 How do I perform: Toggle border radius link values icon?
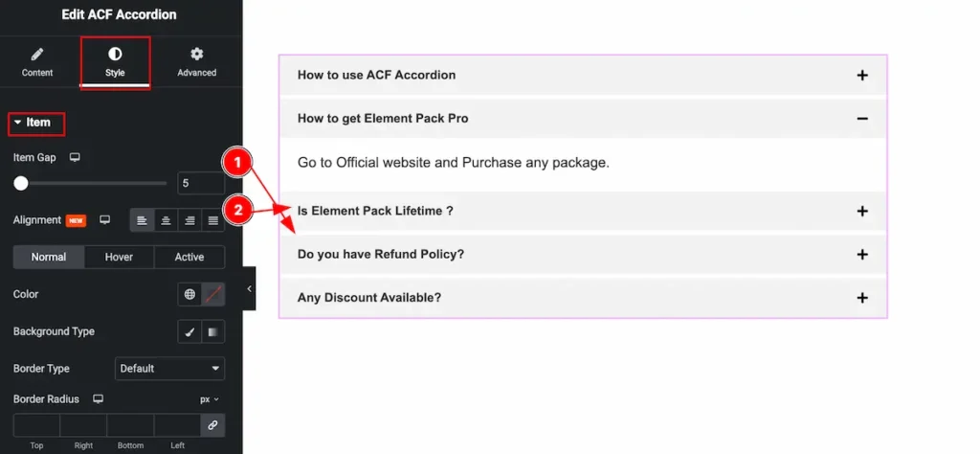tap(212, 425)
